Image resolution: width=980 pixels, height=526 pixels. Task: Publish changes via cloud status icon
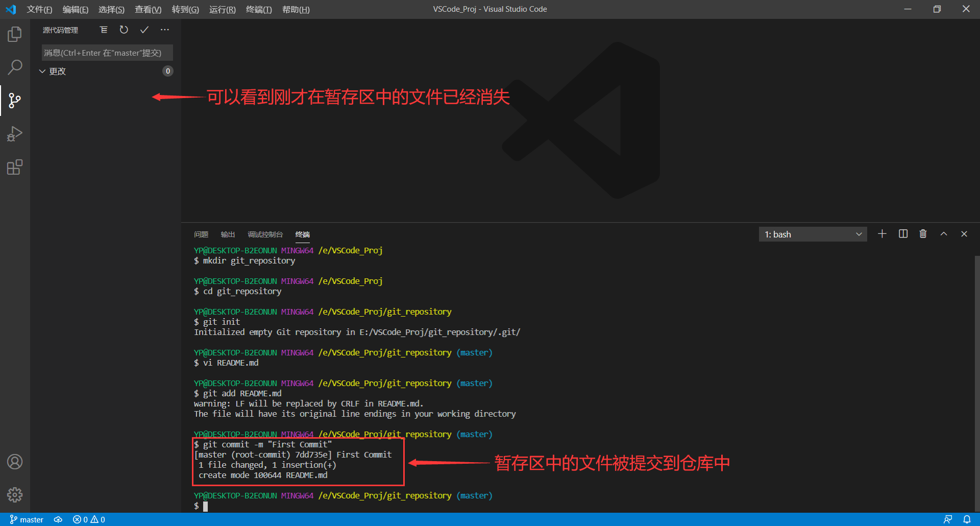click(58, 519)
